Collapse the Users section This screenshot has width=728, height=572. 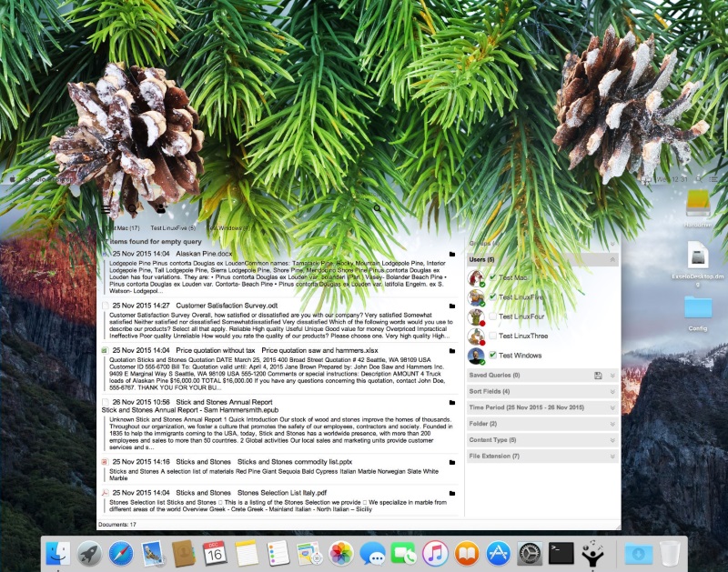(x=612, y=260)
